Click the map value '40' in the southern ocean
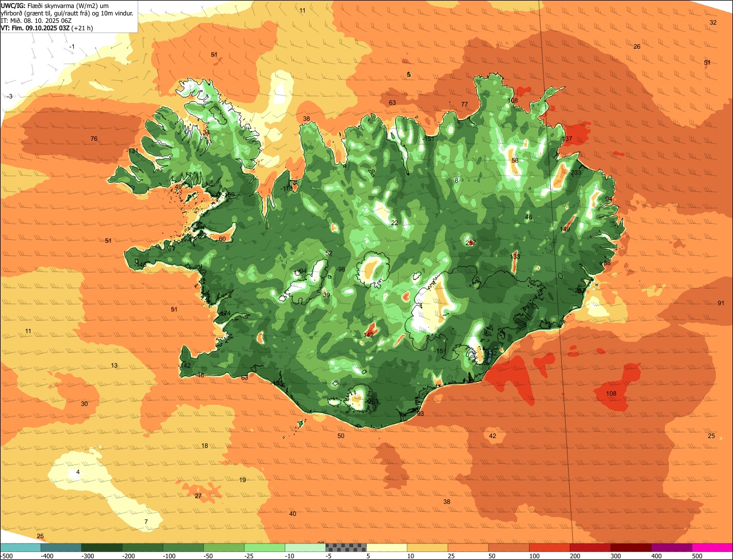The width and height of the screenshot is (733, 560). tap(293, 514)
